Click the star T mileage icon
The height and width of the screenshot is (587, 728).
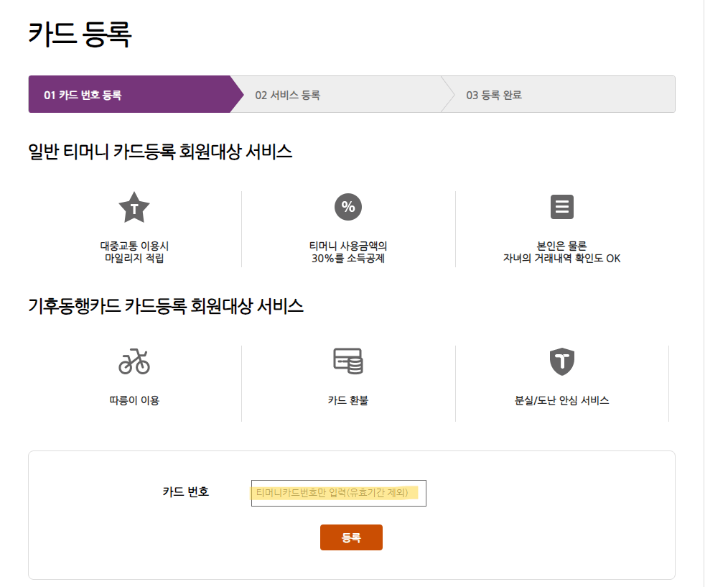[134, 208]
